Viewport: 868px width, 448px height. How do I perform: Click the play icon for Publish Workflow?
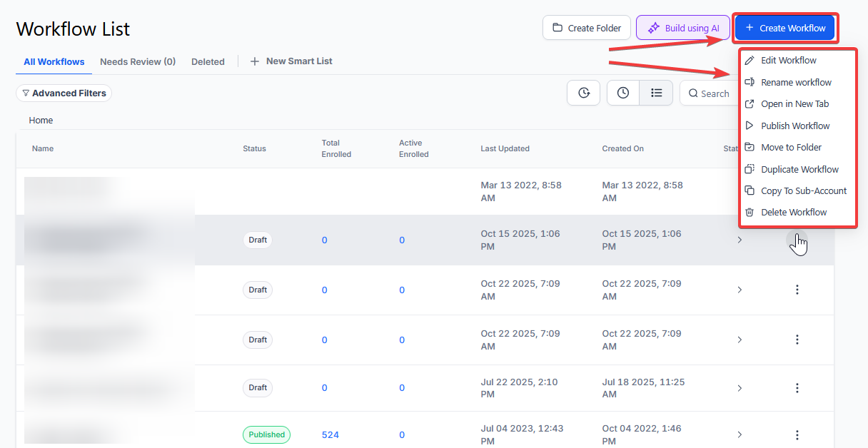click(x=750, y=126)
